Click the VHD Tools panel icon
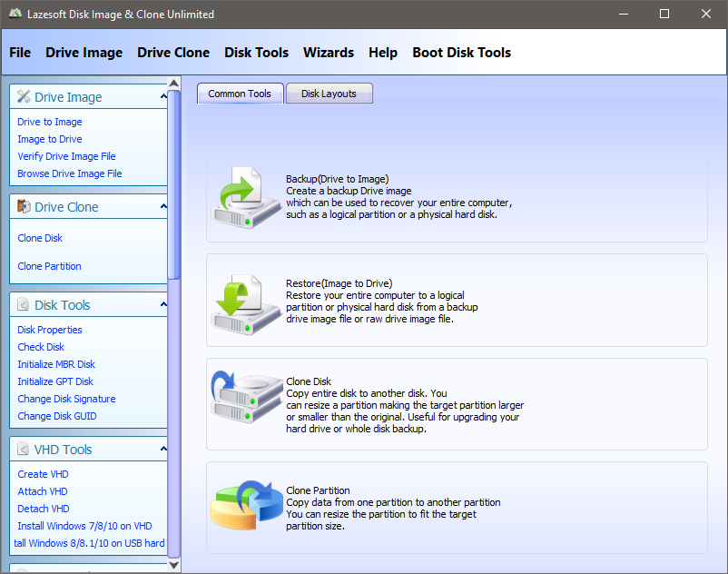728x574 pixels. pos(24,449)
